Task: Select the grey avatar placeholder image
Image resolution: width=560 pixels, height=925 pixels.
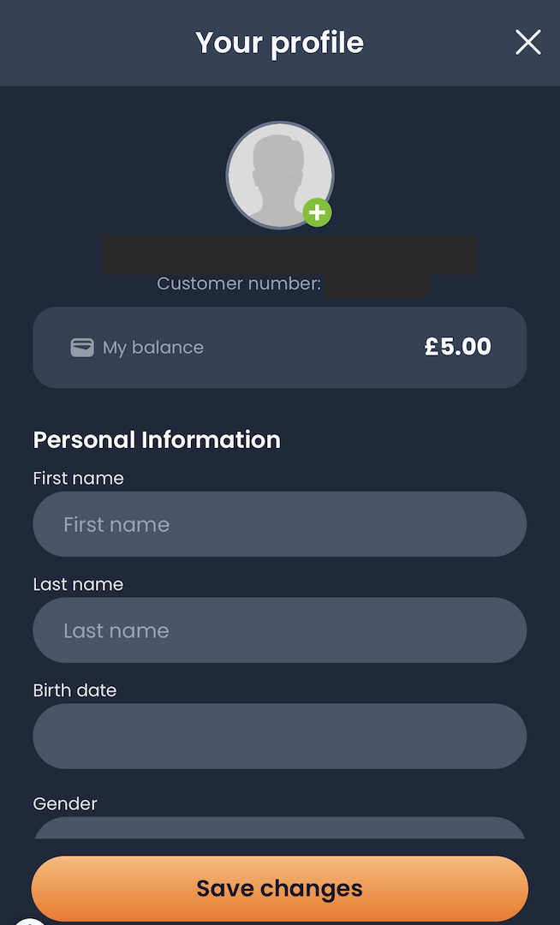Action: tap(279, 175)
